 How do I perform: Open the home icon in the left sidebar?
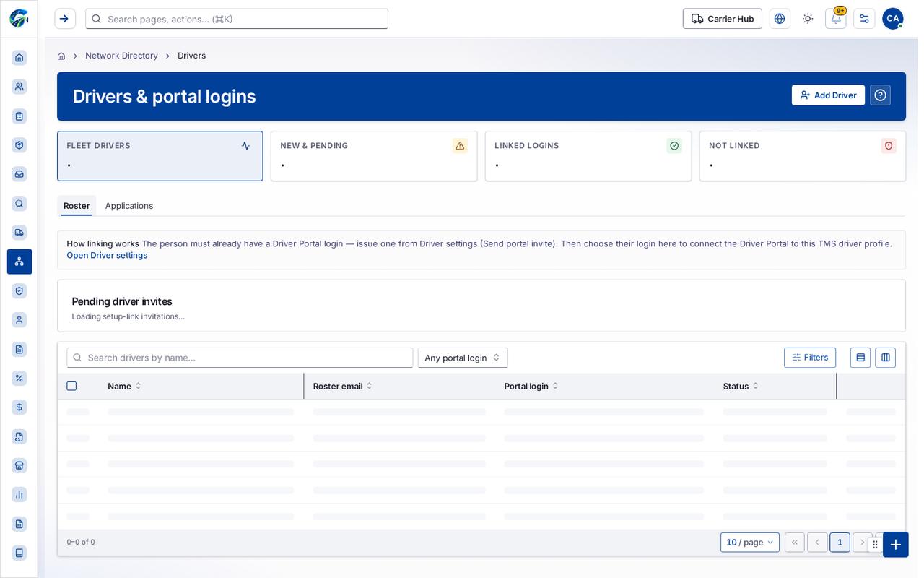coord(19,58)
